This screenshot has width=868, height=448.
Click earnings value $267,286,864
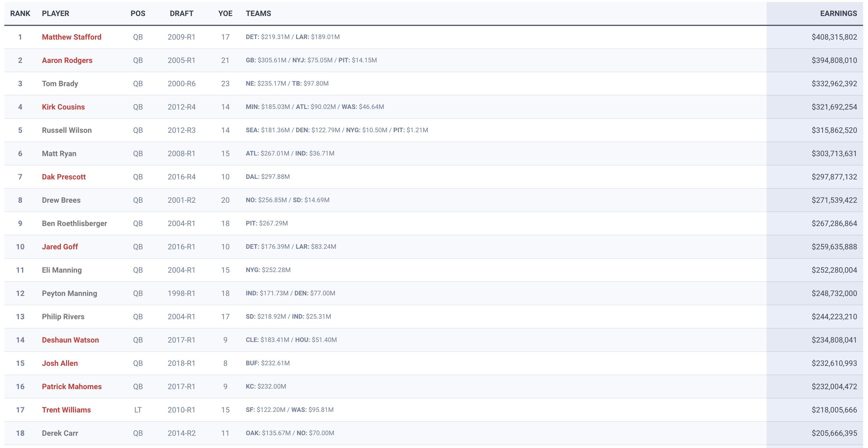834,223
